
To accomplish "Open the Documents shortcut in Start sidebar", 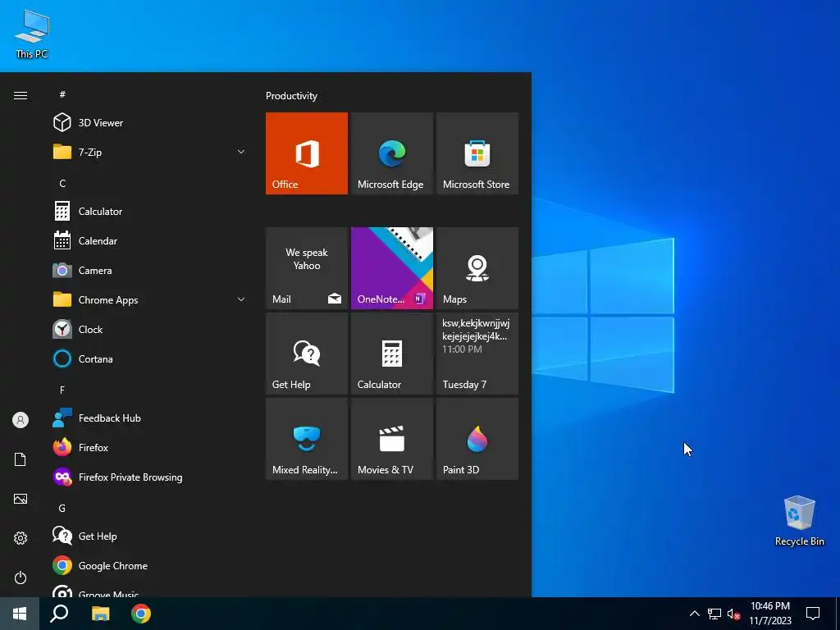I will tap(21, 459).
